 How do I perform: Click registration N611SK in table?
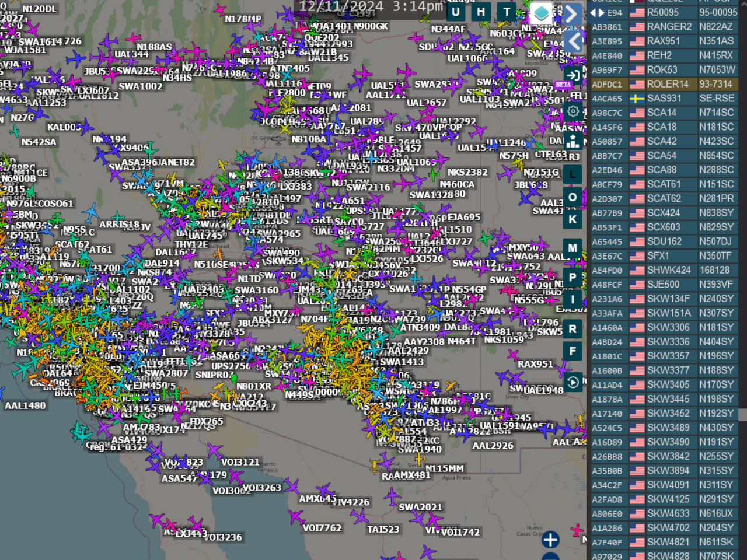tap(717, 542)
